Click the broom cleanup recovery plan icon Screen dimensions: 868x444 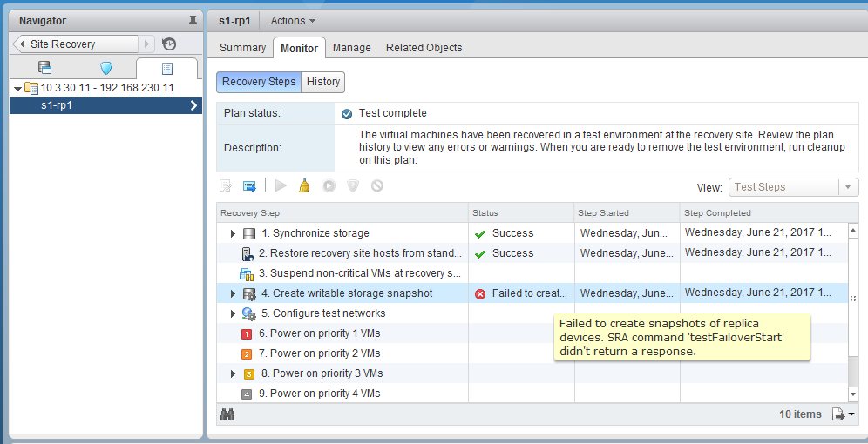[304, 185]
